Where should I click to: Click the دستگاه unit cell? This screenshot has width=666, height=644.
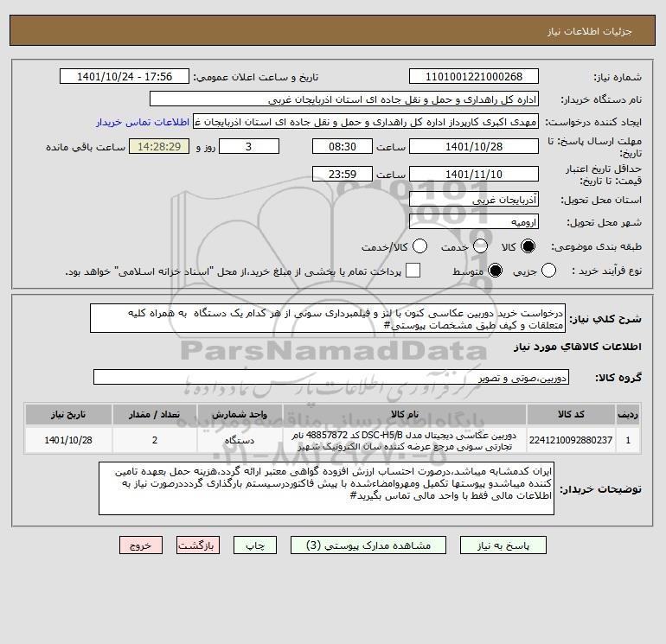pyautogui.click(x=240, y=440)
